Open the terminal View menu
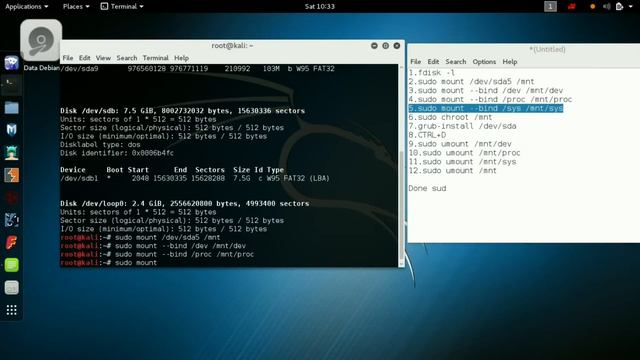Screen dimensions: 640x360 [103, 58]
